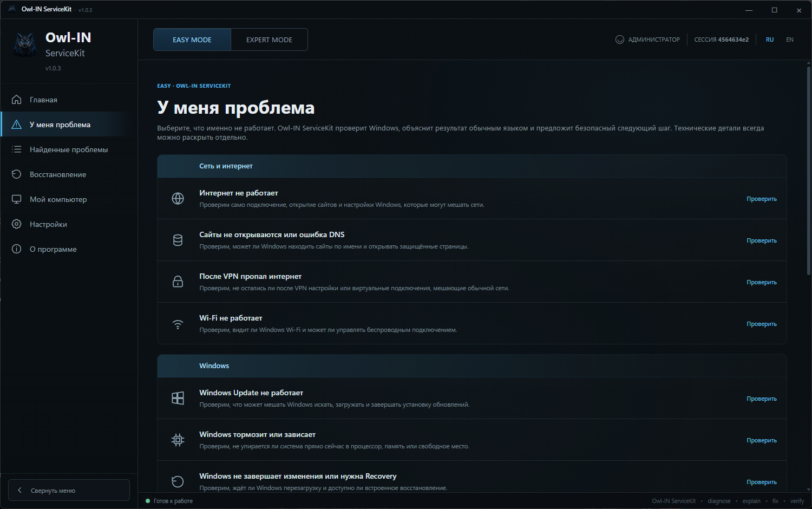The image size is (812, 509).
Task: Click Готов к работе status text
Action: (x=173, y=501)
